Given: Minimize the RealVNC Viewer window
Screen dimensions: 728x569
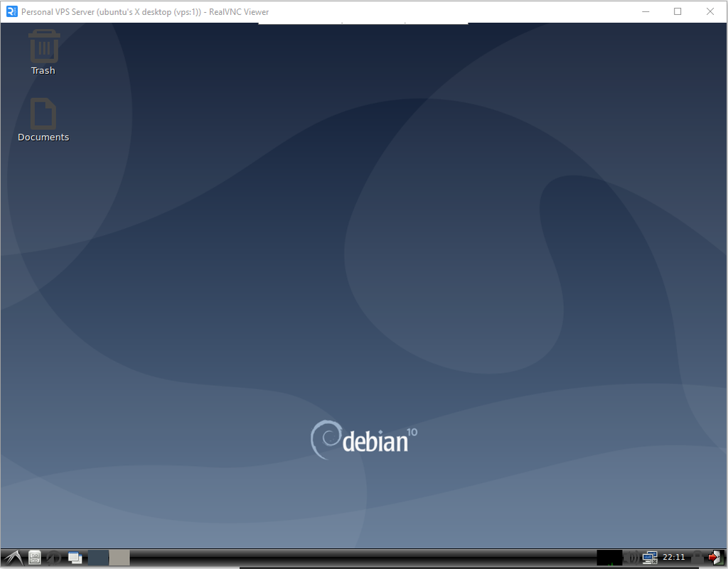Looking at the screenshot, I should pos(645,11).
